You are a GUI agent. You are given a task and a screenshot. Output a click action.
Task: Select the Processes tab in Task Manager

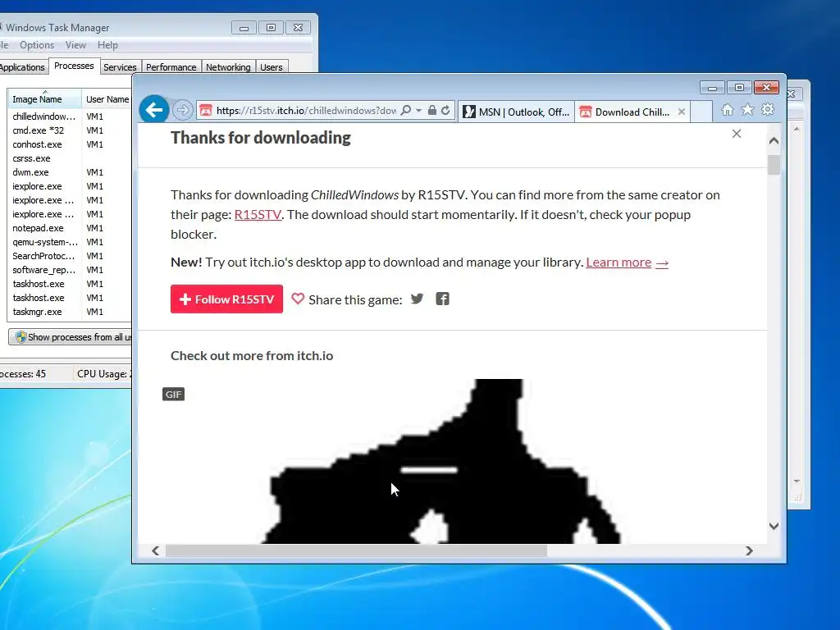(x=74, y=66)
